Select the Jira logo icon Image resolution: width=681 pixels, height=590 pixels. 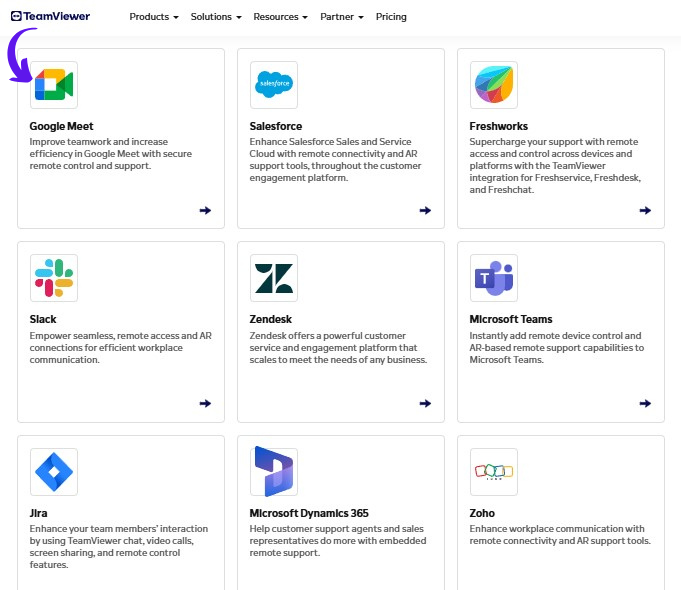pos(54,472)
